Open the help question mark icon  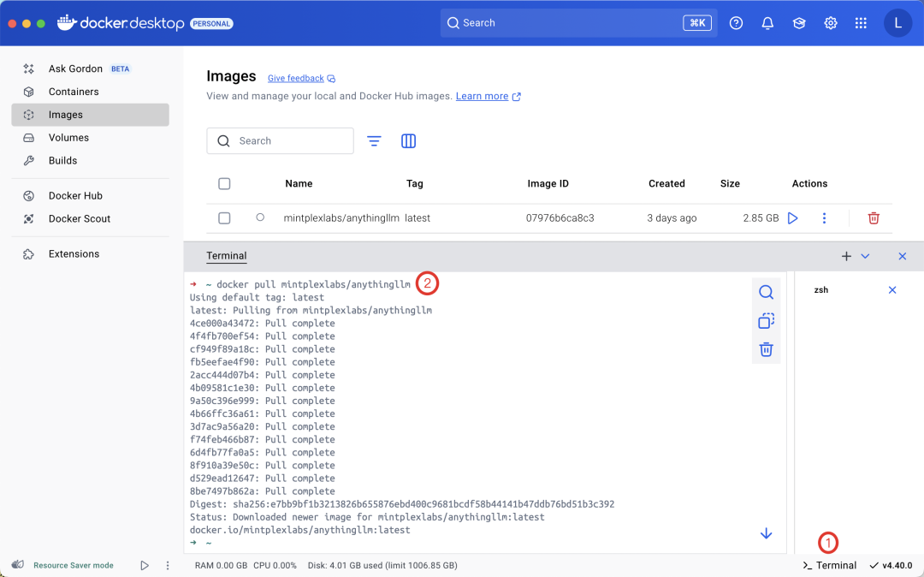tap(736, 23)
